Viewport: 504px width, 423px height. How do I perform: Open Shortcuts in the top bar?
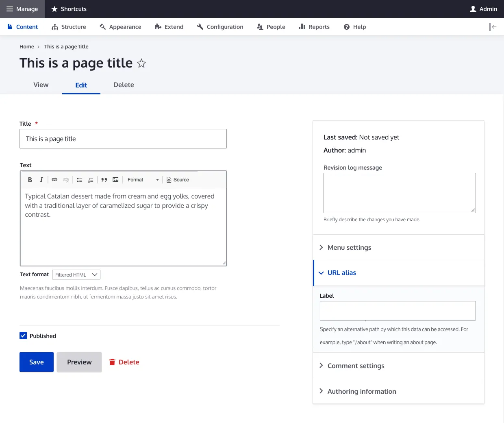pos(69,9)
